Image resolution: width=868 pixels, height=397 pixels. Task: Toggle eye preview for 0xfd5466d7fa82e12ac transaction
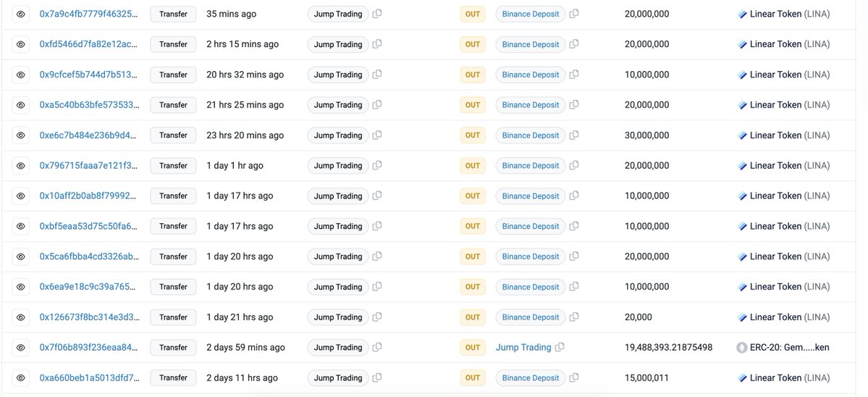coord(20,44)
